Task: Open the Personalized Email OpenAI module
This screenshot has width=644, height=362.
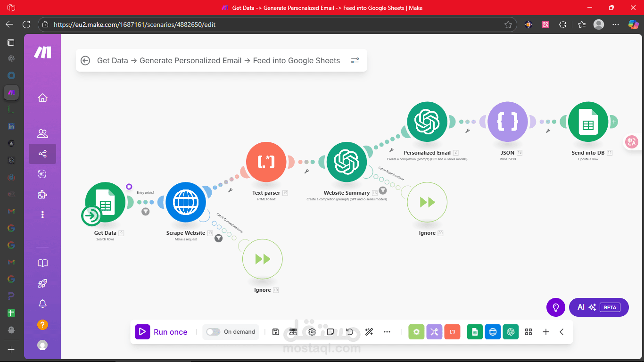Action: [427, 122]
